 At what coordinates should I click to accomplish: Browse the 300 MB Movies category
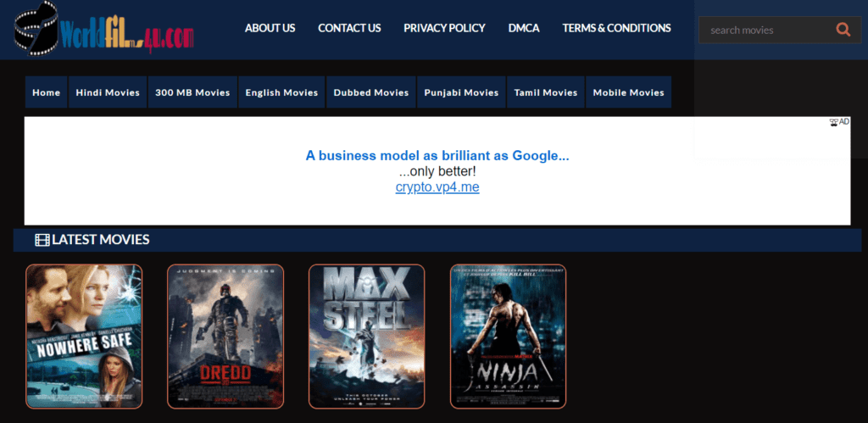point(192,92)
